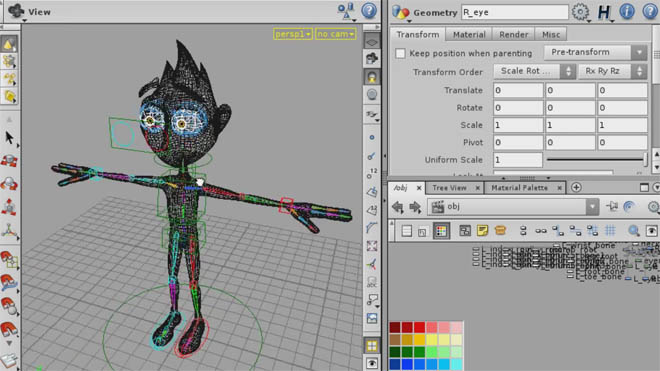Open the no cam camera menu

pyautogui.click(x=335, y=34)
